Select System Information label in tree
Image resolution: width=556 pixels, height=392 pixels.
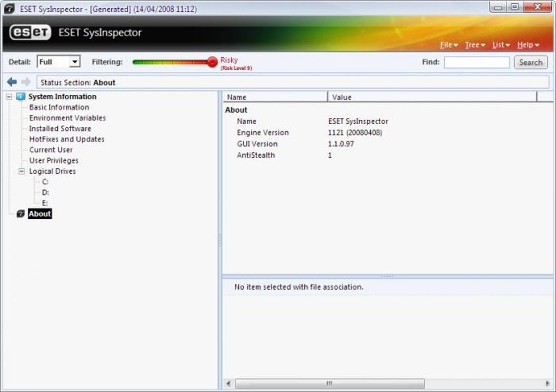click(x=62, y=96)
